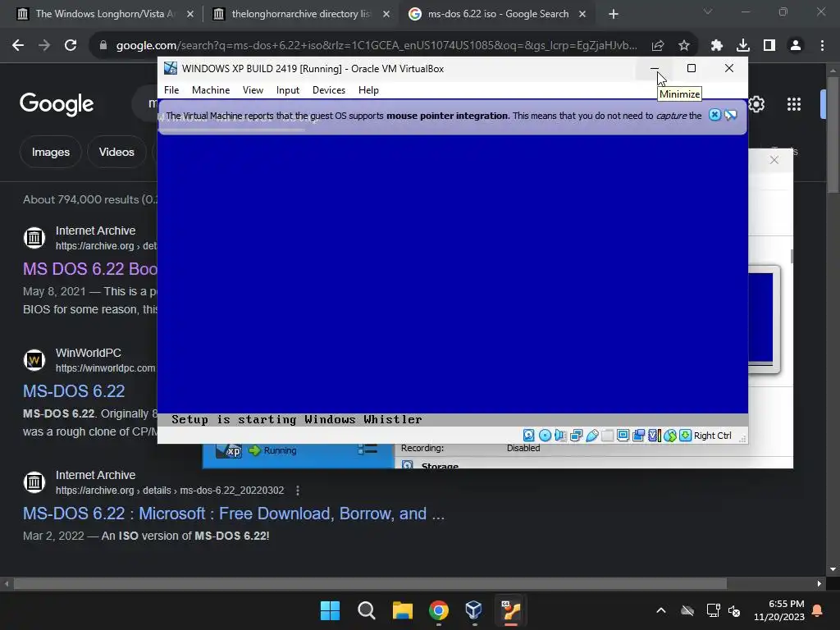The width and height of the screenshot is (840, 630).
Task: Click the don't-show-again icon on the notification bar
Action: [x=731, y=115]
